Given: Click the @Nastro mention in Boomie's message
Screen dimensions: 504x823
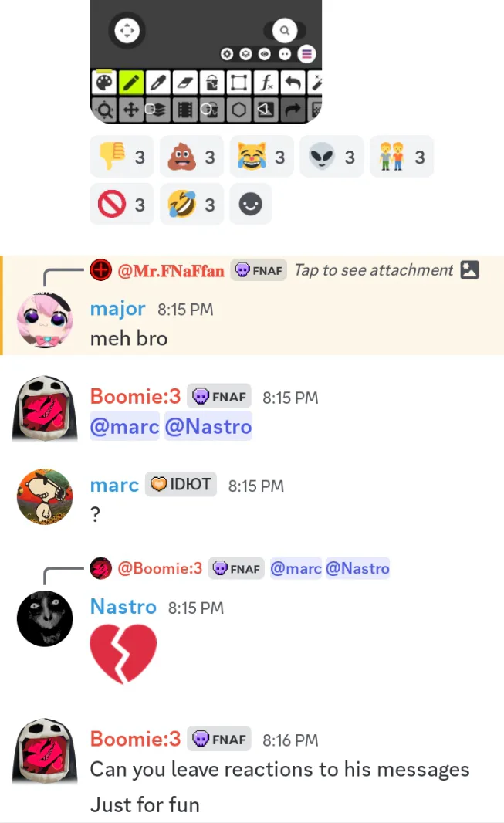Looking at the screenshot, I should (208, 426).
